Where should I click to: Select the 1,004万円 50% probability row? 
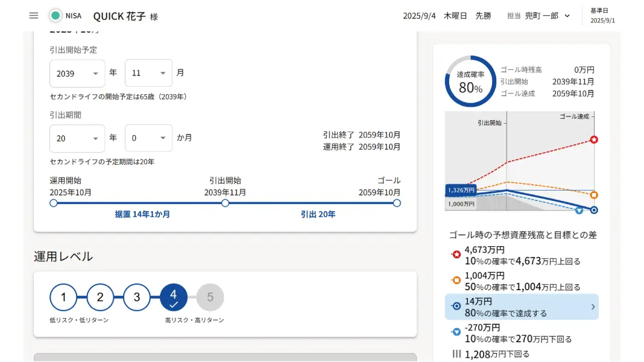(522, 282)
